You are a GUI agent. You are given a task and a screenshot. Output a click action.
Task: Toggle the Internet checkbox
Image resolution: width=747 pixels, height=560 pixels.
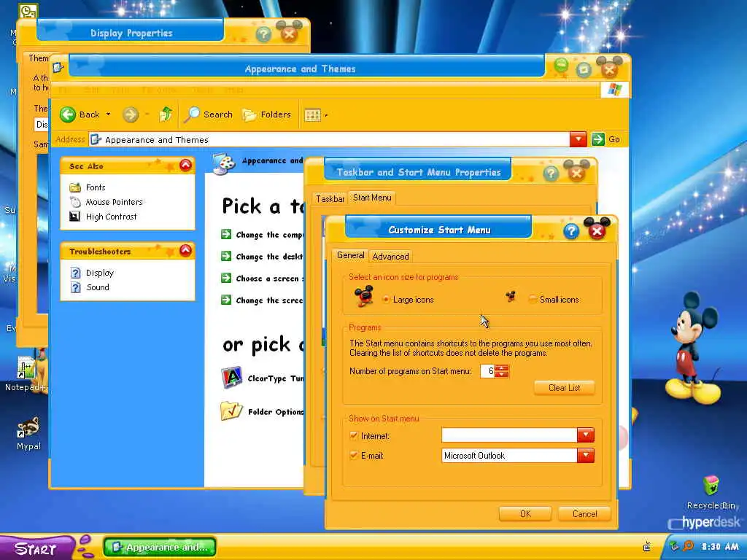tap(354, 436)
